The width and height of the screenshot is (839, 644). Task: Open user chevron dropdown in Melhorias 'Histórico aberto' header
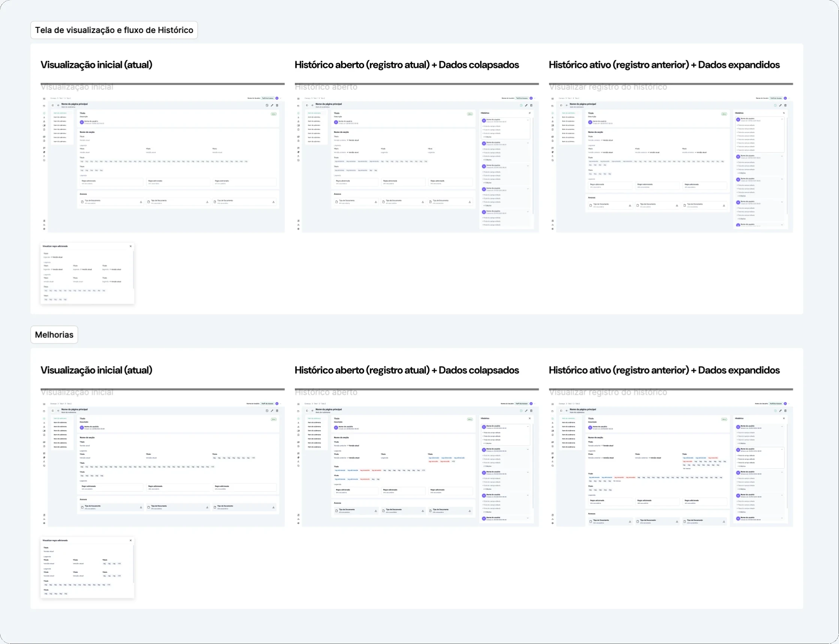534,404
